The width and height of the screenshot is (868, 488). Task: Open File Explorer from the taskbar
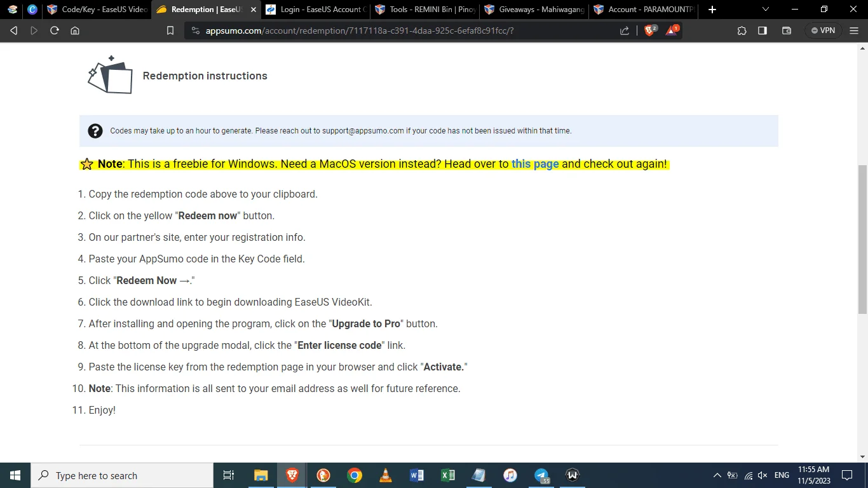[x=261, y=475]
